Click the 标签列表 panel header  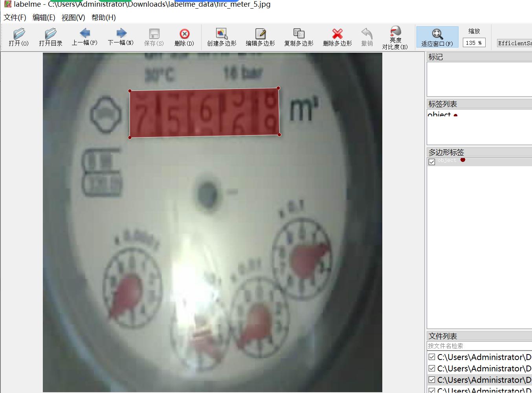pyautogui.click(x=479, y=104)
